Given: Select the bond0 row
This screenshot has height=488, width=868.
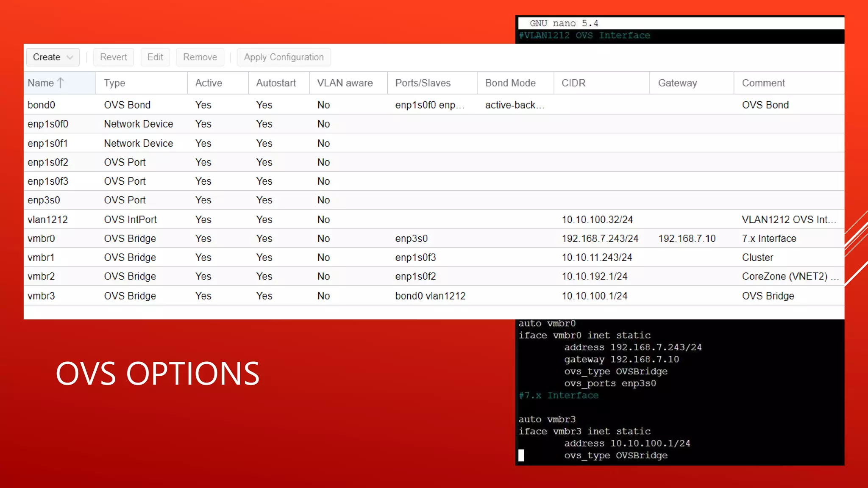Looking at the screenshot, I should (42, 105).
